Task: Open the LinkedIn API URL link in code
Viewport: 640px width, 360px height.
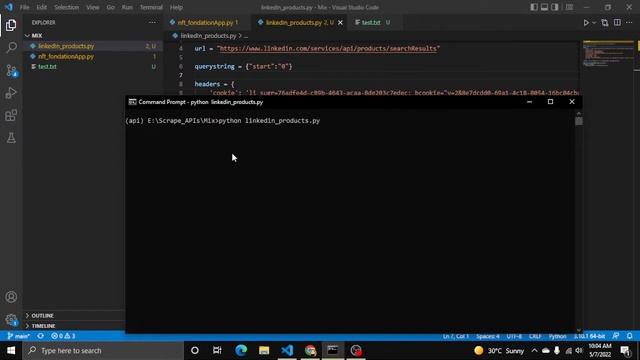Action: coord(328,49)
